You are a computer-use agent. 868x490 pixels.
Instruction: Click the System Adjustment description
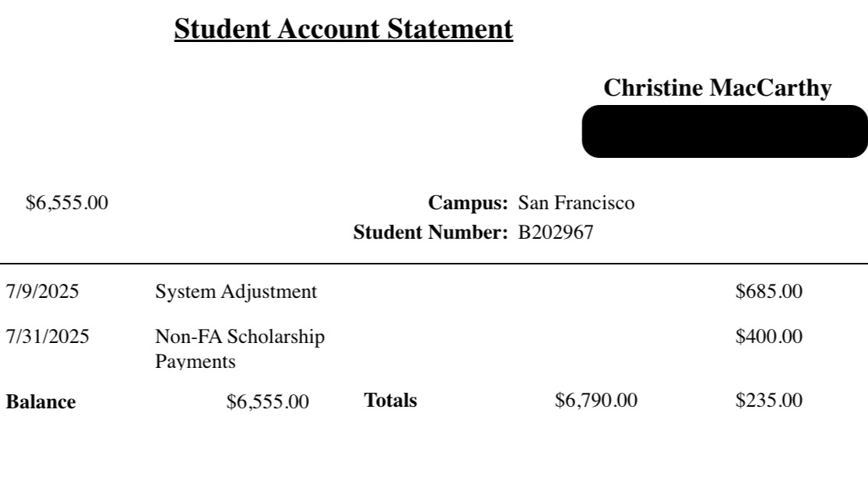(x=236, y=292)
